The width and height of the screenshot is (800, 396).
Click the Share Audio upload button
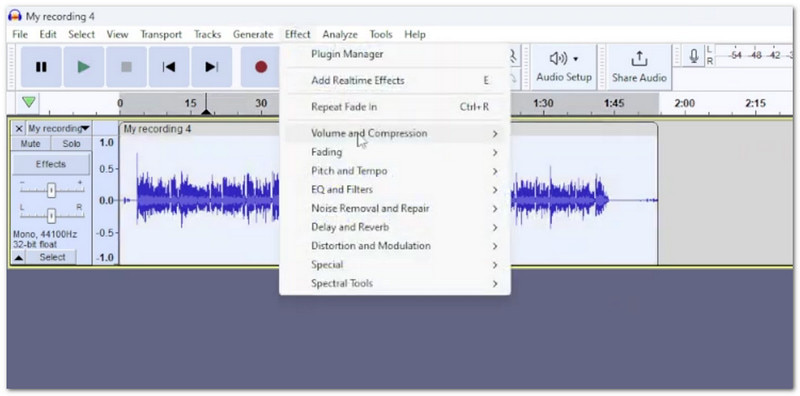[x=639, y=67]
